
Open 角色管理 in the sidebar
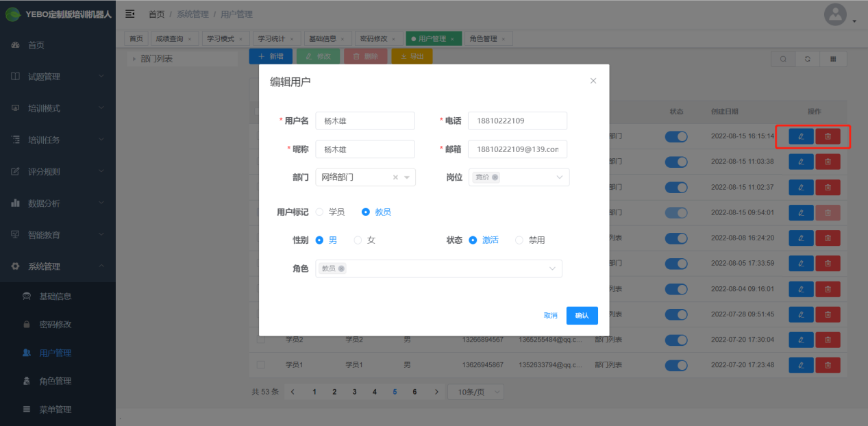[58, 381]
